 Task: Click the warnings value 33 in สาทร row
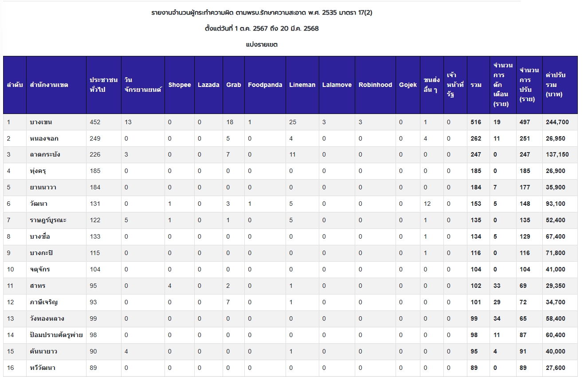pyautogui.click(x=497, y=286)
